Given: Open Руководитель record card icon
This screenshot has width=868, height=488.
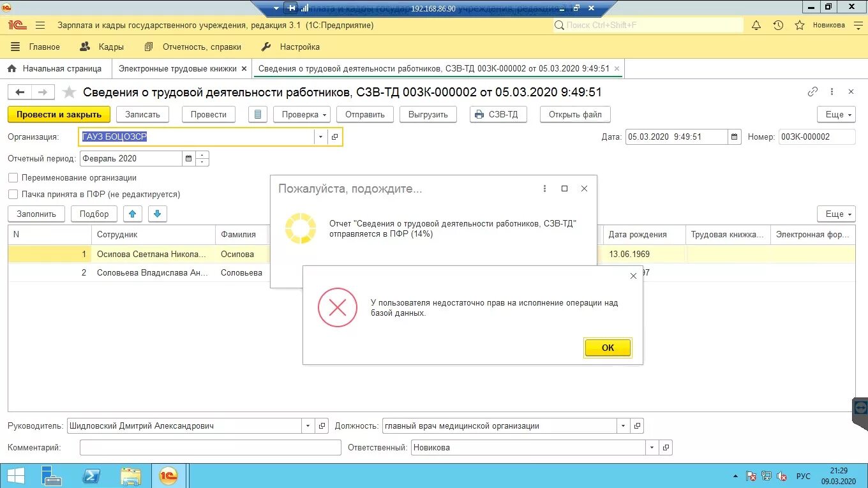Looking at the screenshot, I should point(322,426).
